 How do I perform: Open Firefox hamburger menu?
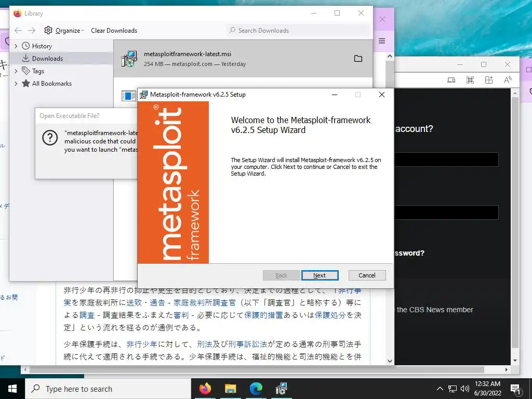382,41
